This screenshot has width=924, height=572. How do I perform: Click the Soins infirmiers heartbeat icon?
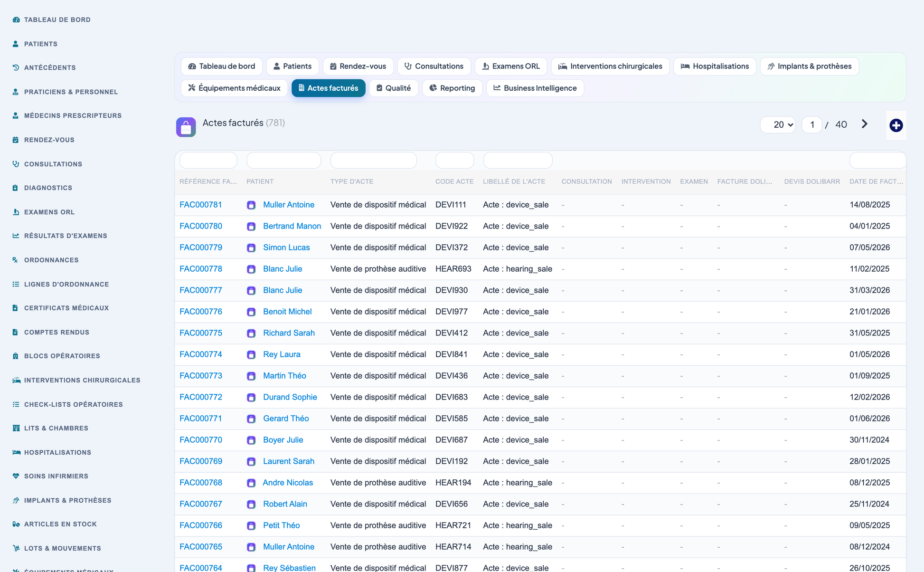(16, 476)
